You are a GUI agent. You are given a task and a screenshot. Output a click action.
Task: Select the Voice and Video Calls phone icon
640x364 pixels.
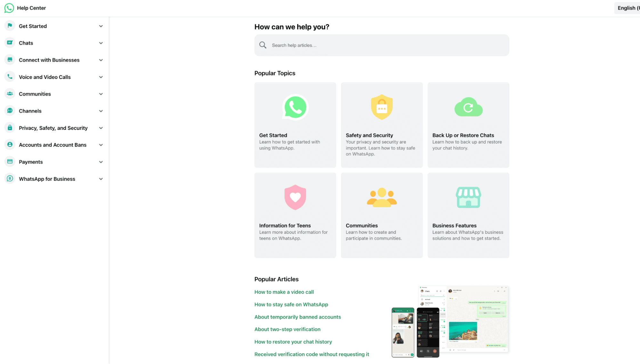pyautogui.click(x=10, y=77)
